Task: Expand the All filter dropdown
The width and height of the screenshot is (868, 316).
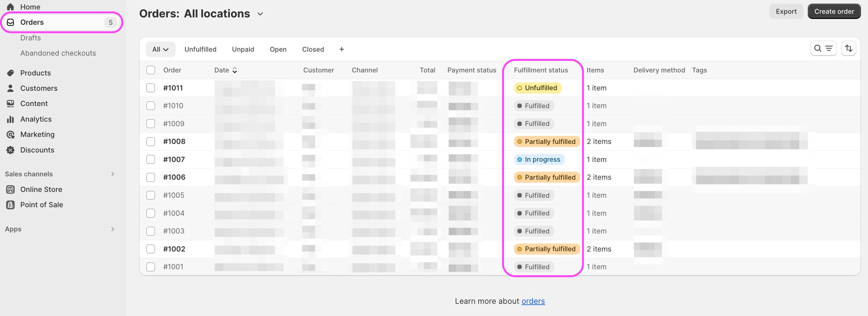Action: pos(160,49)
